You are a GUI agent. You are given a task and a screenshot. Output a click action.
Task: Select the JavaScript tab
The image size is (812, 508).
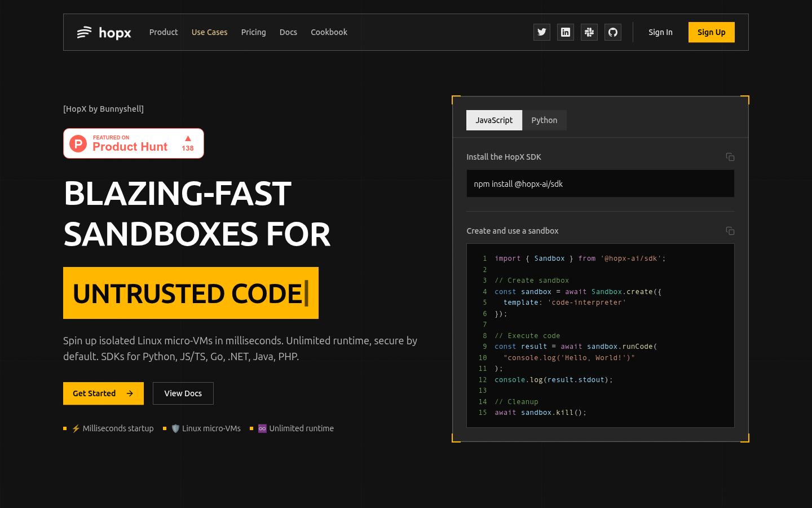494,120
